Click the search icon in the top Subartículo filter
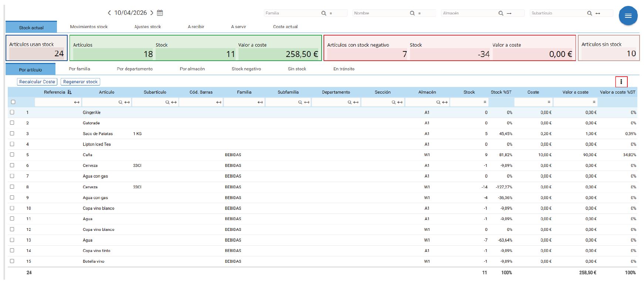644x286 pixels. (x=590, y=13)
